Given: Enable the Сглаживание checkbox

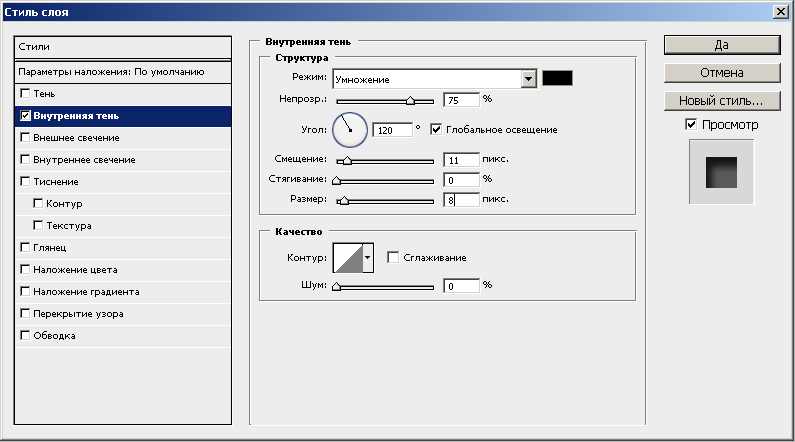Looking at the screenshot, I should 393,257.
